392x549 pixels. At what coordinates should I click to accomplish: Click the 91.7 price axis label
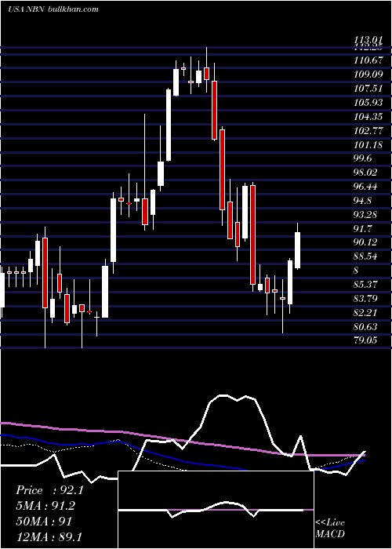pyautogui.click(x=363, y=228)
